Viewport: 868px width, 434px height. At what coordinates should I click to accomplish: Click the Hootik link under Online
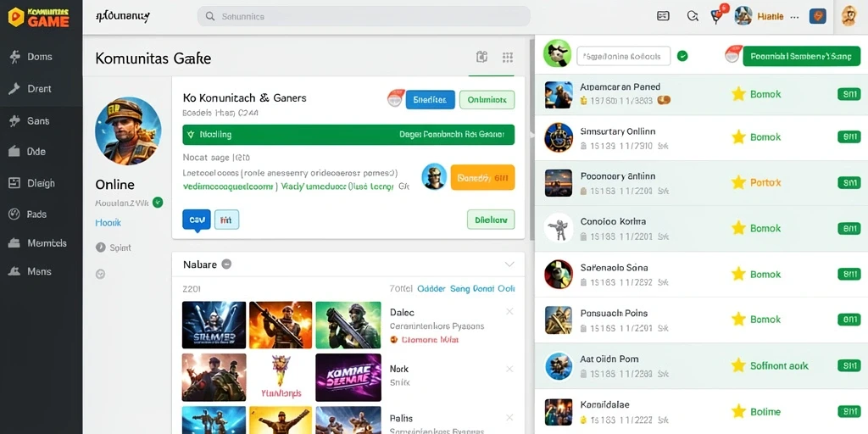click(108, 223)
